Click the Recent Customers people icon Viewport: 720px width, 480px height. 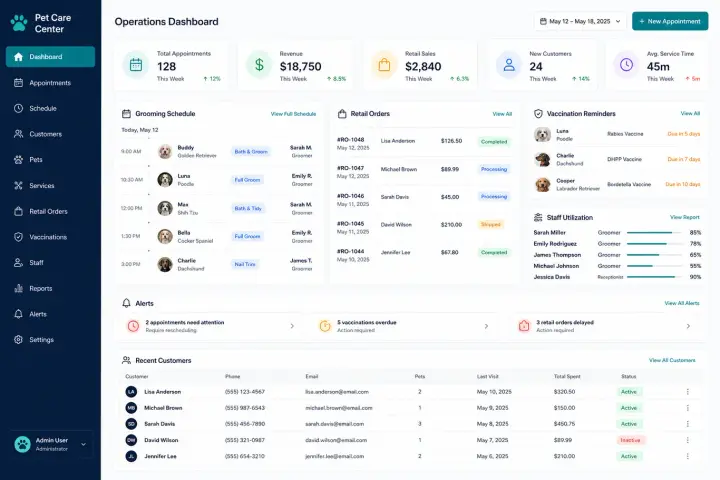tap(126, 360)
